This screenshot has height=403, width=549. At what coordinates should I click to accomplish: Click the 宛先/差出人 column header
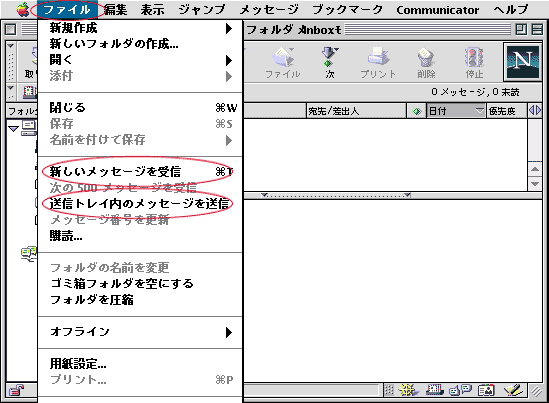click(356, 111)
